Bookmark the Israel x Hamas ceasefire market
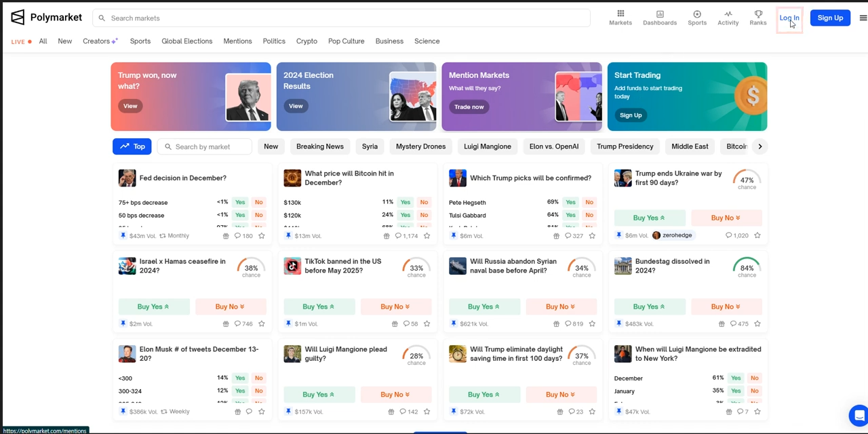The width and height of the screenshot is (868, 434). pyautogui.click(x=262, y=324)
